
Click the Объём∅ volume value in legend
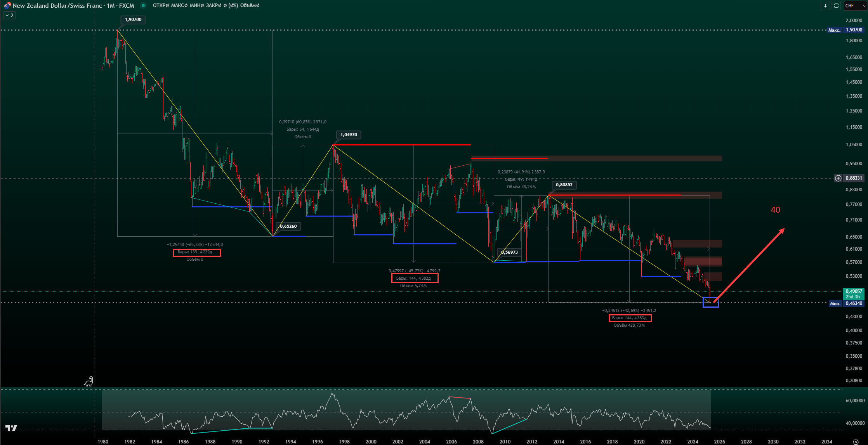point(250,5)
